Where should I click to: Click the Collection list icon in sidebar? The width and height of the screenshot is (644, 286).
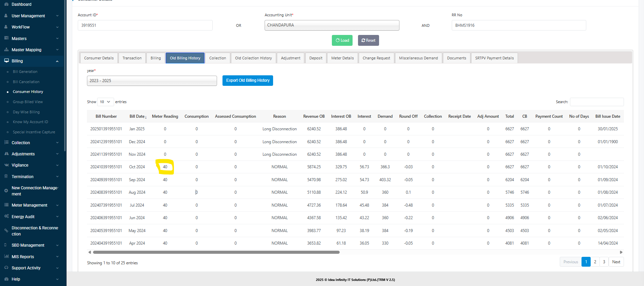[x=6, y=142]
